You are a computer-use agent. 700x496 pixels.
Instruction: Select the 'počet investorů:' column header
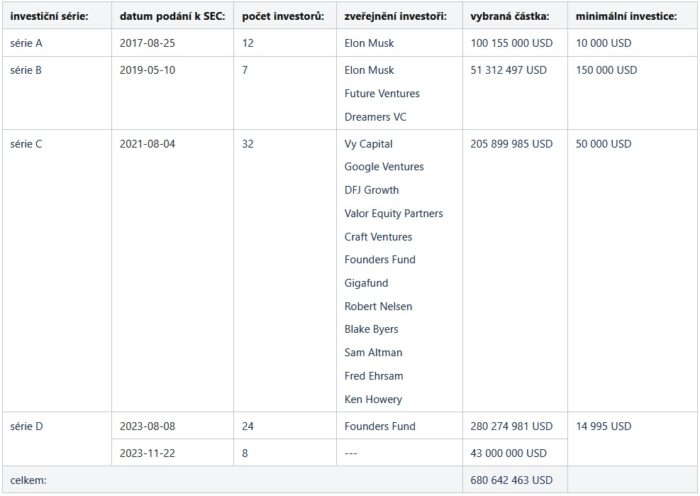click(x=283, y=17)
